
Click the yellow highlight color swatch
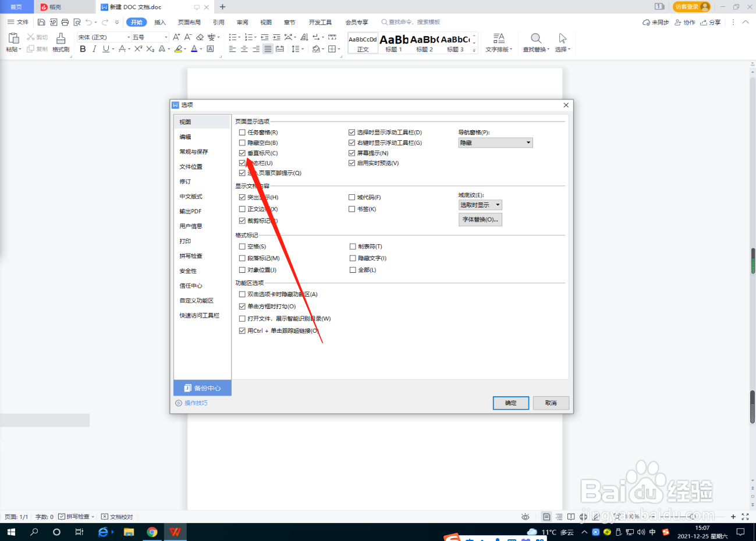[x=179, y=49]
